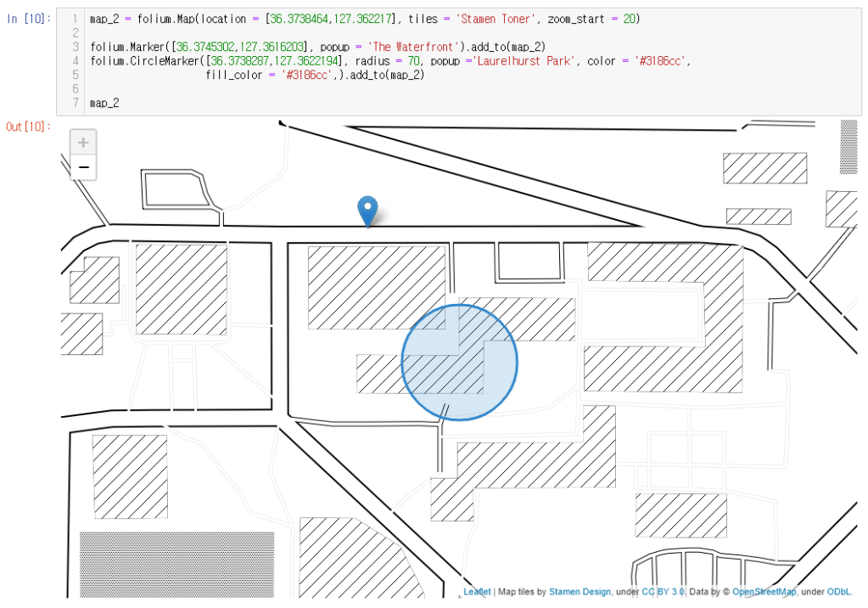Click the blue circle marker overlay

[x=459, y=363]
